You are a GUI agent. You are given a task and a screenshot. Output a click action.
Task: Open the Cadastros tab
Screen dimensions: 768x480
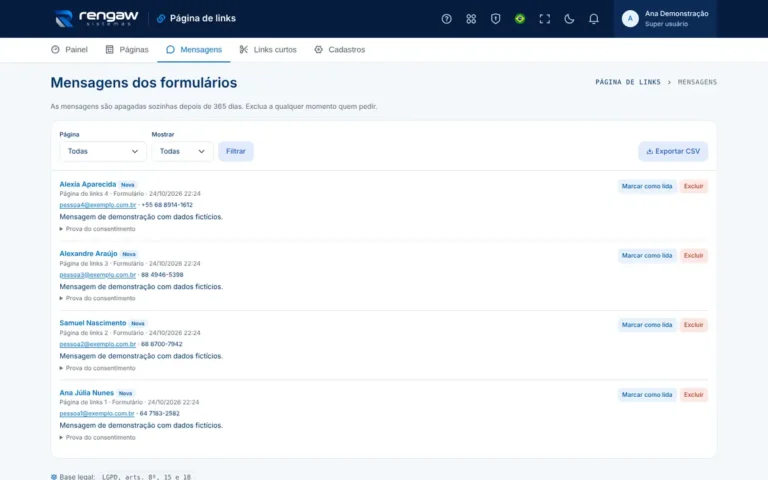(339, 49)
